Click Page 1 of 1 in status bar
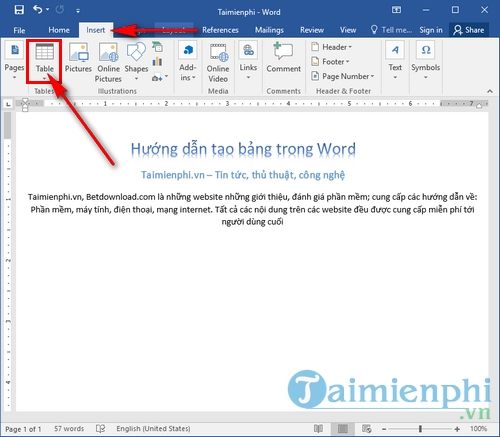 tap(23, 429)
